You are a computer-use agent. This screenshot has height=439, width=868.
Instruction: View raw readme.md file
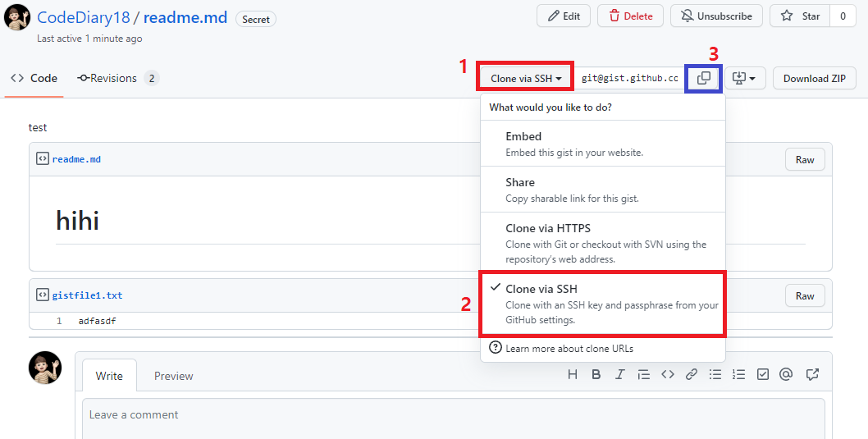pos(805,159)
